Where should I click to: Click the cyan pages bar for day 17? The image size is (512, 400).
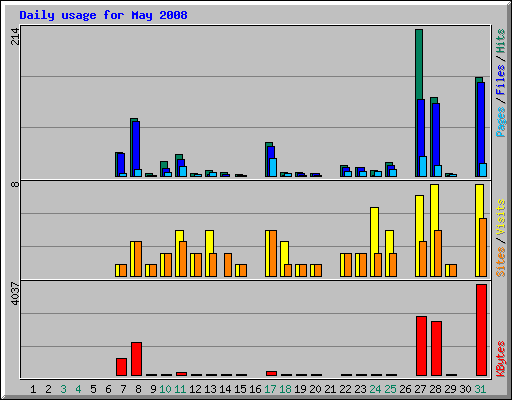(273, 167)
